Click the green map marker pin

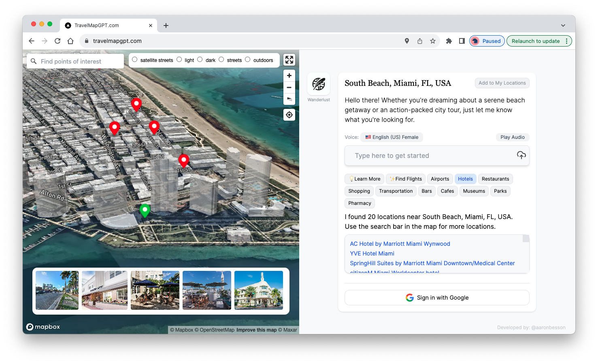pos(145,210)
